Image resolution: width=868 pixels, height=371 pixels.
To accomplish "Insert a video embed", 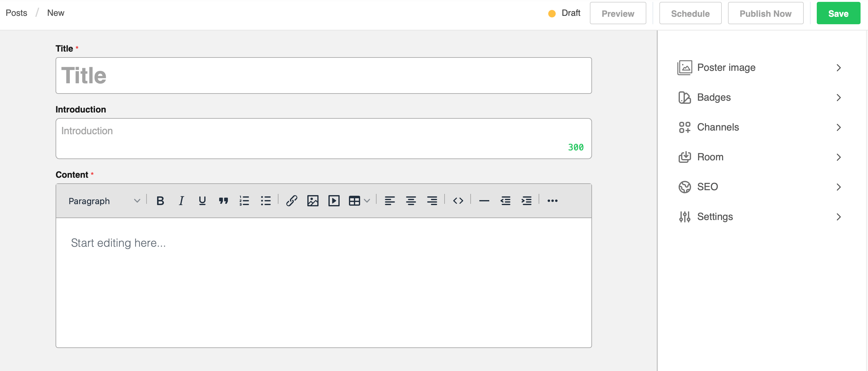I will pos(334,201).
